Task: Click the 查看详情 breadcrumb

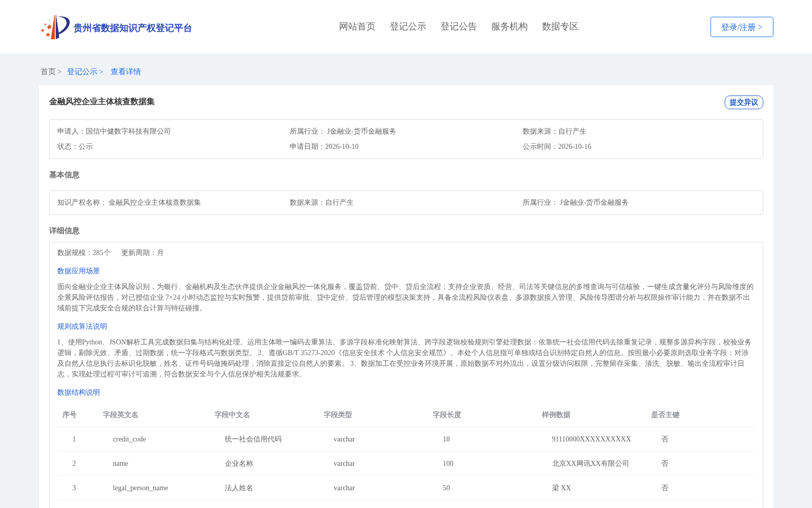Action: pos(126,72)
